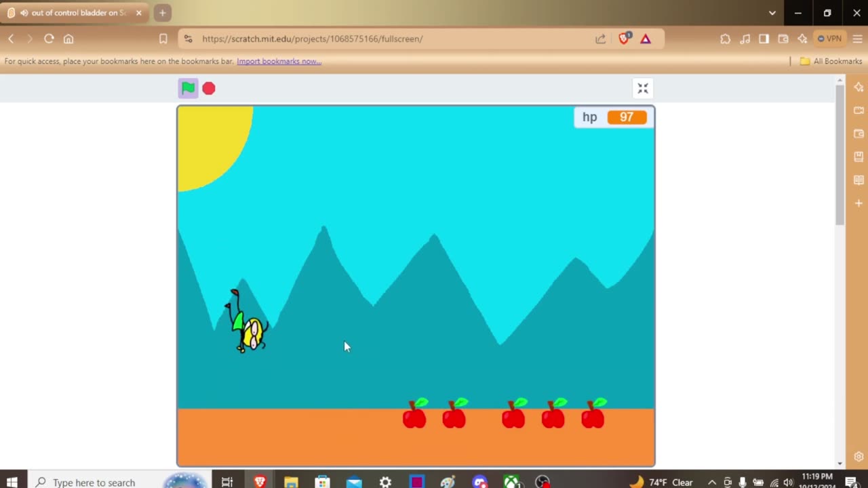Viewport: 868px width, 488px height.
Task: Click the 11:19 PM taskbar clock
Action: [816, 477]
